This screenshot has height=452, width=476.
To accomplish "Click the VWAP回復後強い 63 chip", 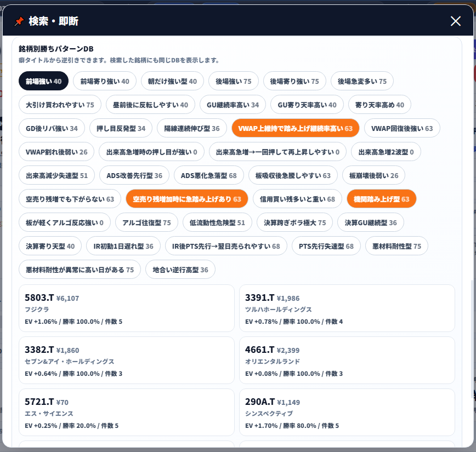I will point(402,128).
